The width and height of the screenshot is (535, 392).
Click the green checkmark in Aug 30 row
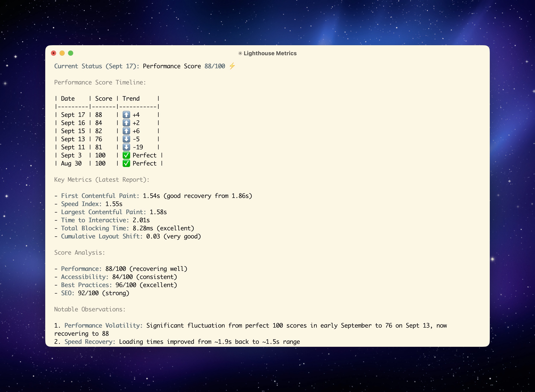click(x=126, y=164)
